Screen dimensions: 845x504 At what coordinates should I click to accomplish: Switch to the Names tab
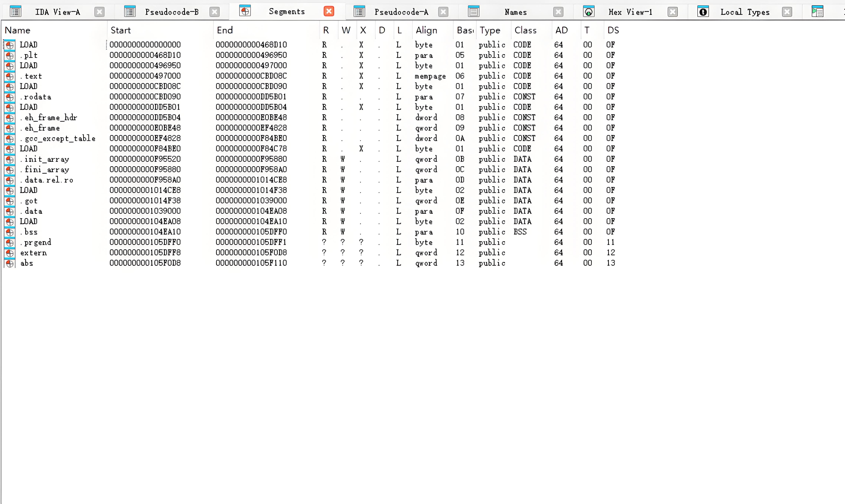tap(516, 12)
